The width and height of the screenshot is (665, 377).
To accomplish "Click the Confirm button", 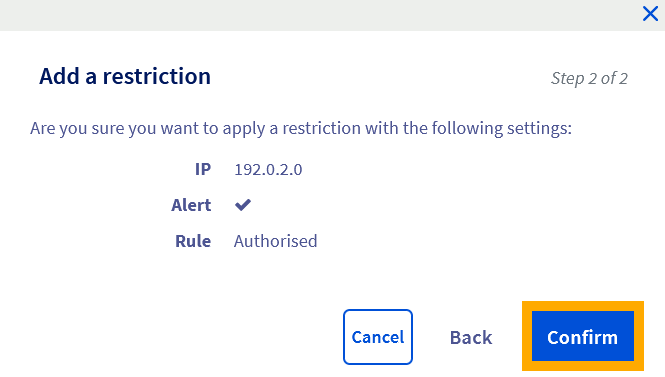I will point(583,337).
